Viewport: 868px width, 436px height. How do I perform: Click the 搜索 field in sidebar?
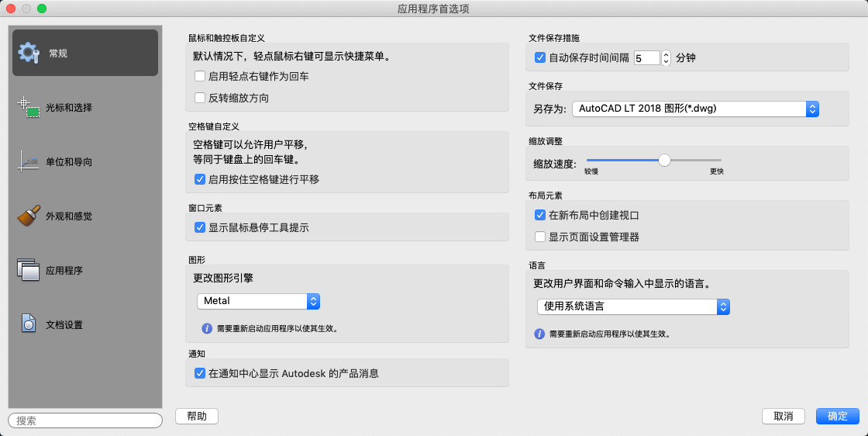coord(85,420)
